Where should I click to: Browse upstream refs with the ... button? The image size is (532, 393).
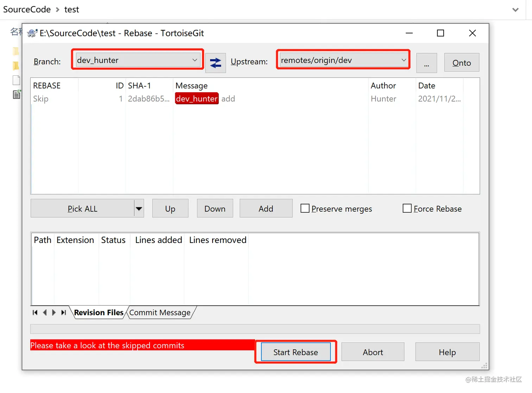[426, 63]
